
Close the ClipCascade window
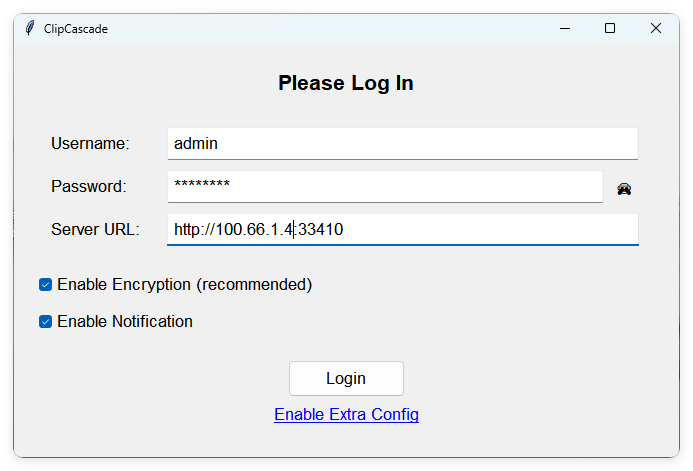pos(656,28)
